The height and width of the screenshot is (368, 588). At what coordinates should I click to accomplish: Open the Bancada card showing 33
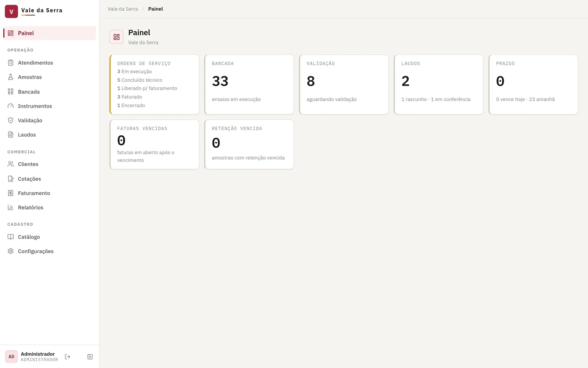(249, 85)
